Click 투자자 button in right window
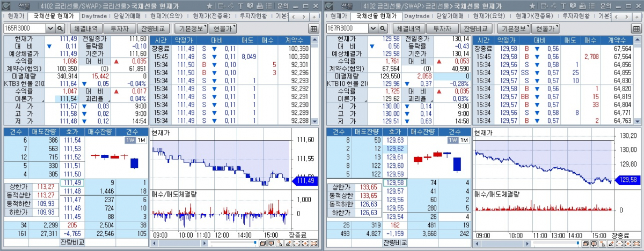644x251 pixels. tap(442, 28)
